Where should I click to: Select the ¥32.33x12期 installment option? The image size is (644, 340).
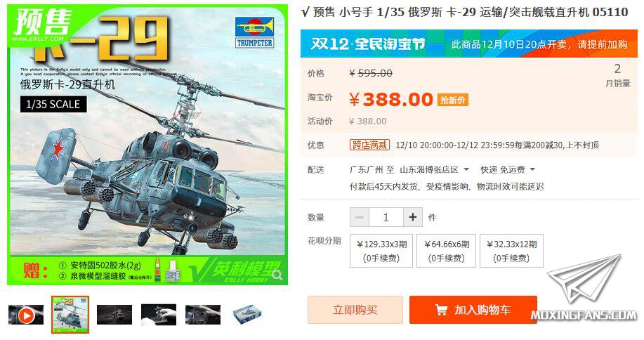coord(511,251)
